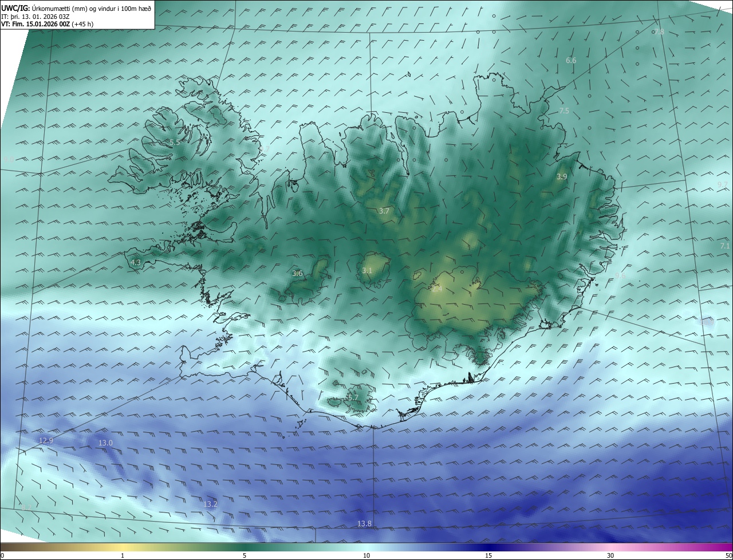Click the 7.1 value at the east edge
Viewport: 733px width, 560px height.
click(x=725, y=246)
